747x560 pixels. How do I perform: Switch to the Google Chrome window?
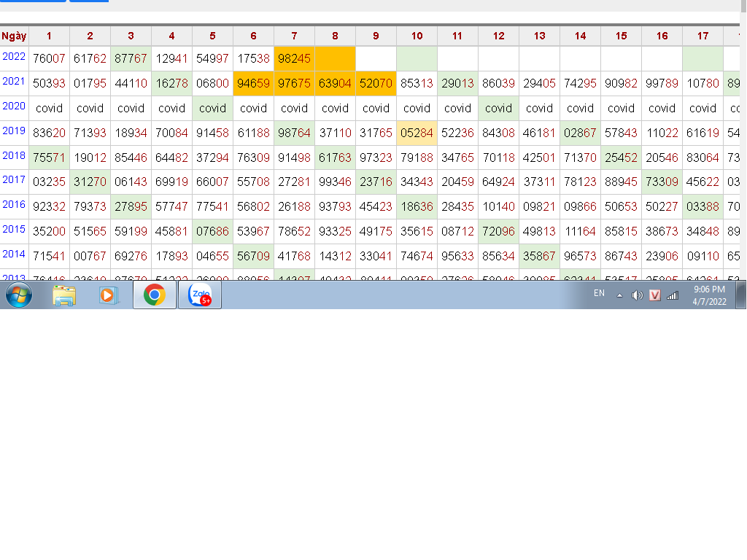click(x=154, y=295)
